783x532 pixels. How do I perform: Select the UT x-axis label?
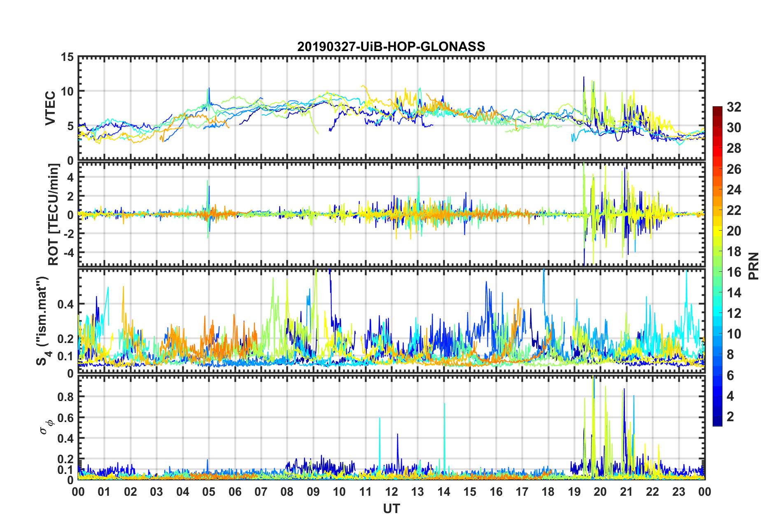tap(391, 509)
